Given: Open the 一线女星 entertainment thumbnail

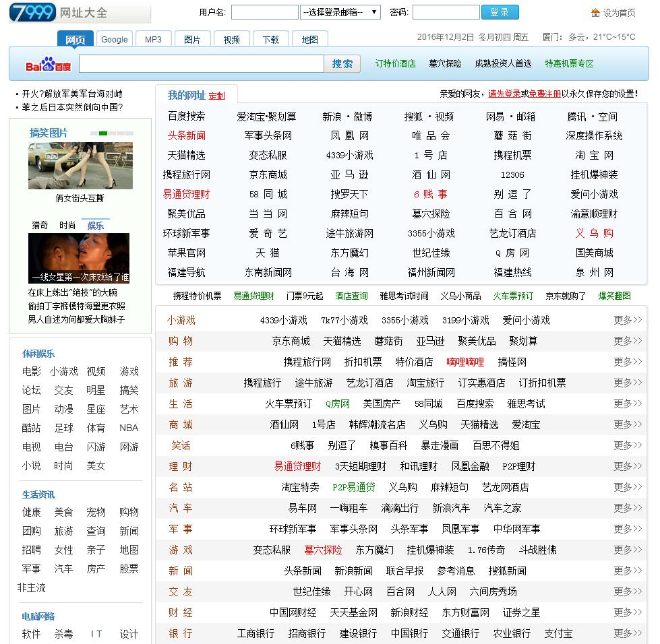Looking at the screenshot, I should pos(79,258).
